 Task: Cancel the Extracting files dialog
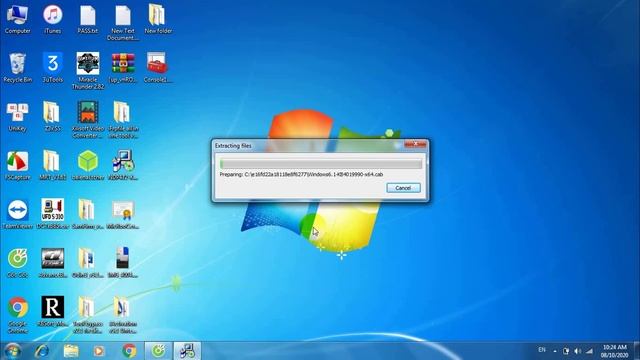(x=403, y=188)
